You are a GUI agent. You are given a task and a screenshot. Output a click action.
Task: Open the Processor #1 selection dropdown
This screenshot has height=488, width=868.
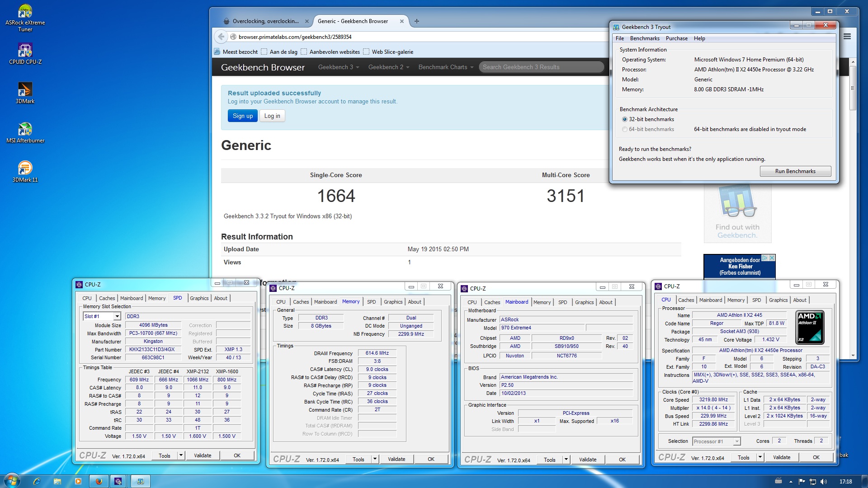737,441
